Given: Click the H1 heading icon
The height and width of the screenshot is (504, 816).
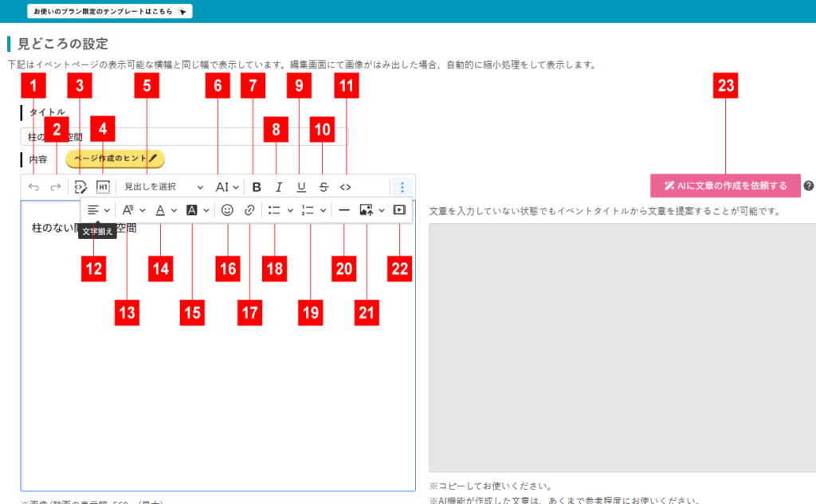Looking at the screenshot, I should [102, 187].
